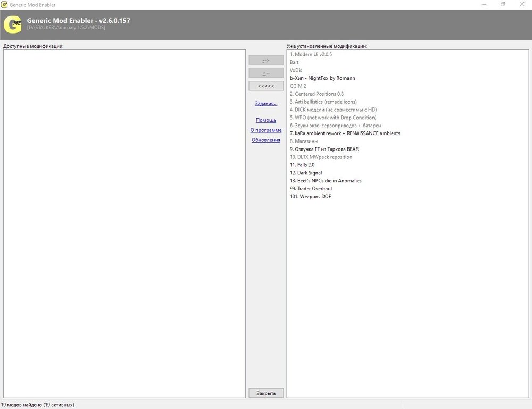Select the Falls 2.0 mod

click(303, 165)
